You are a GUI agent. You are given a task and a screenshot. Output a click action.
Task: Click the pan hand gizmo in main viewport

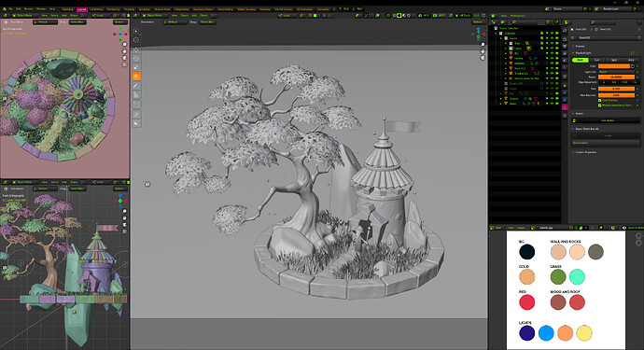(x=483, y=51)
